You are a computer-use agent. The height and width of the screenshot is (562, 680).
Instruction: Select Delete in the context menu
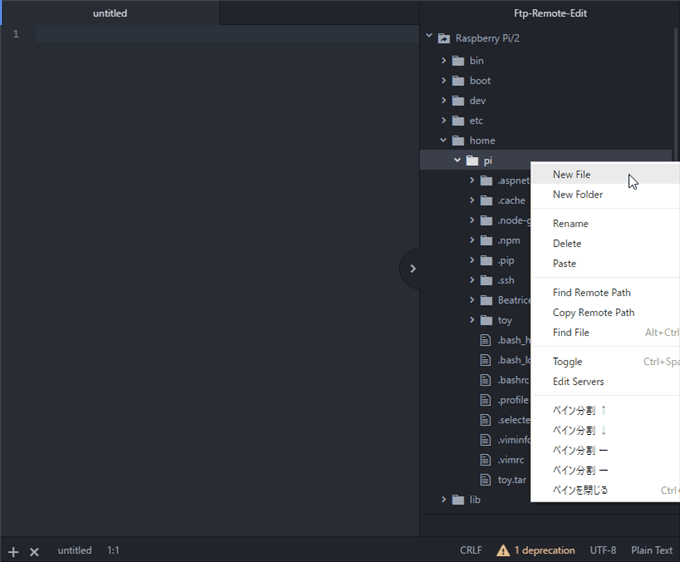click(x=605, y=243)
